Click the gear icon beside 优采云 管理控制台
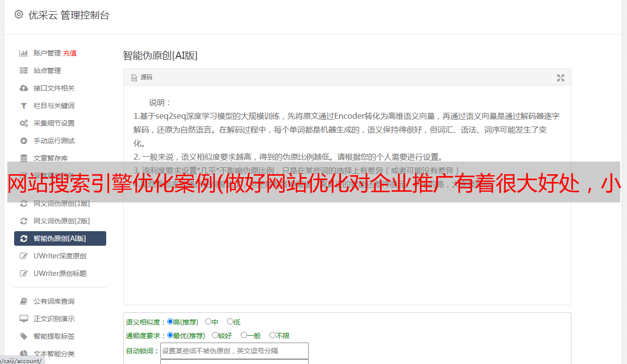This screenshot has height=364, width=627. tap(19, 15)
